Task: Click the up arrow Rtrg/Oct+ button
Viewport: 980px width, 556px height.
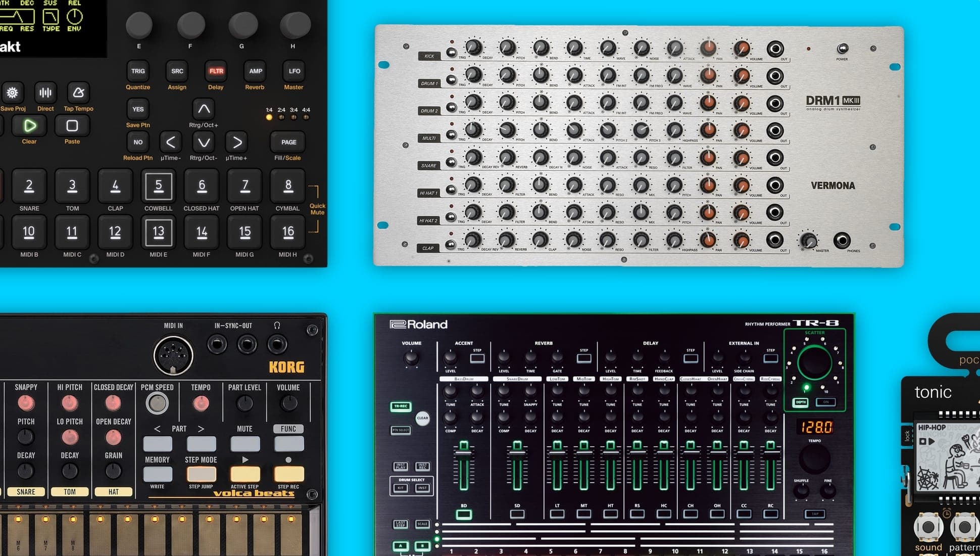Action: pyautogui.click(x=204, y=109)
